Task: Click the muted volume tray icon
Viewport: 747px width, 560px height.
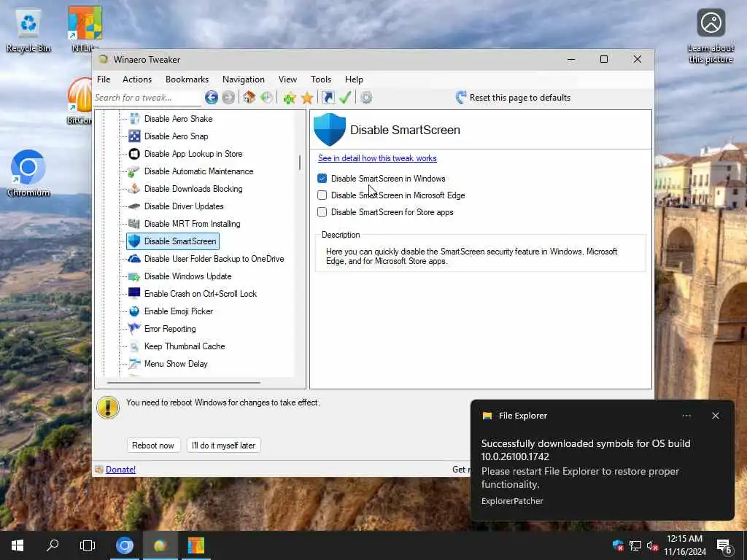Action: (x=651, y=545)
